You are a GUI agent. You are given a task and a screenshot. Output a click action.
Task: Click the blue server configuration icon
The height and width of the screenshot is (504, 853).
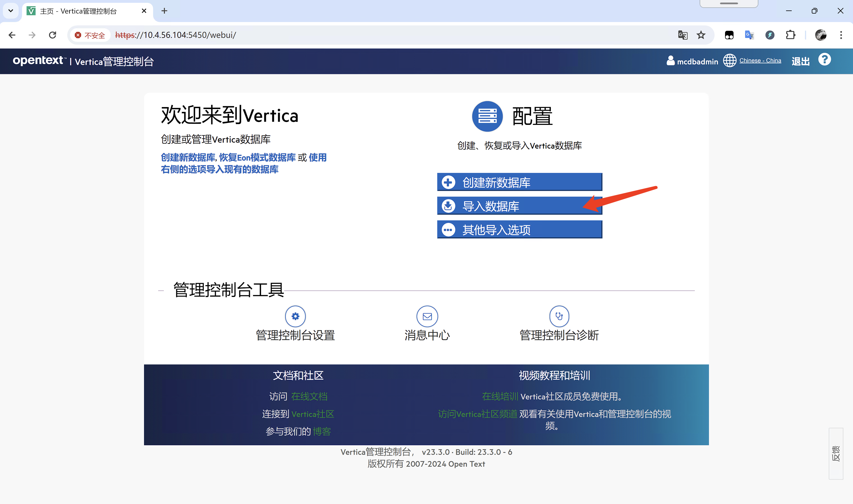click(x=487, y=116)
